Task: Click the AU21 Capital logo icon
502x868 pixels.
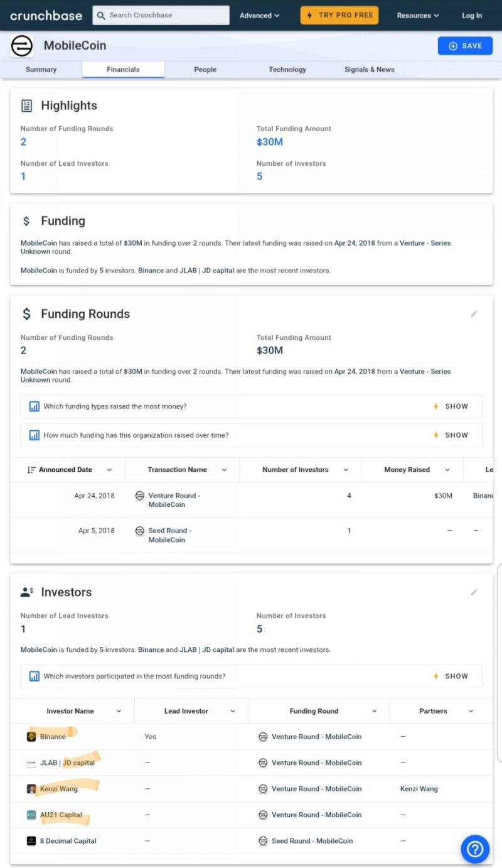Action: 31,815
